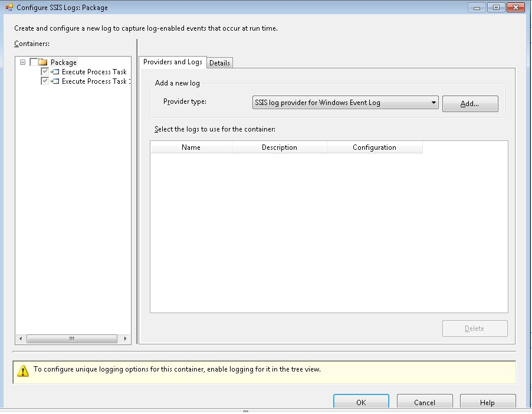The image size is (532, 414).
Task: Toggle the first Execute Process Task checkbox
Action: 45,72
